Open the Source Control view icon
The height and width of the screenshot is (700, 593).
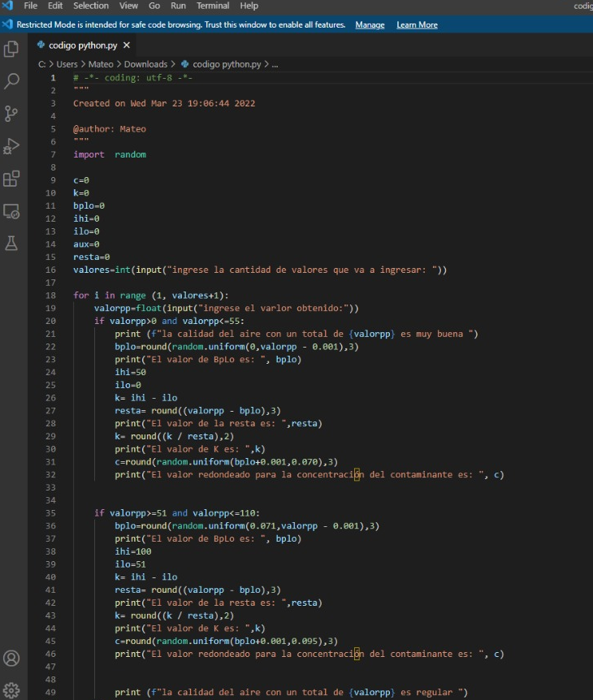(x=11, y=114)
